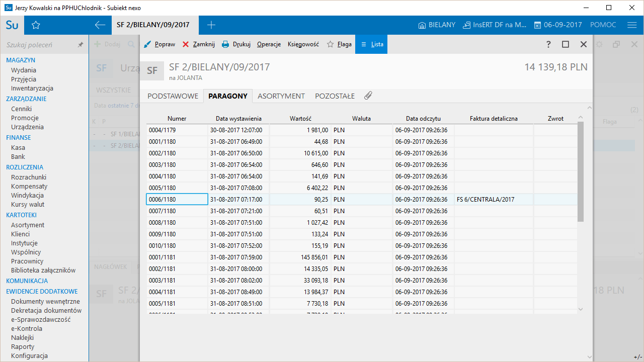Open the POMOC help link
The height and width of the screenshot is (362, 644).
coord(603,25)
